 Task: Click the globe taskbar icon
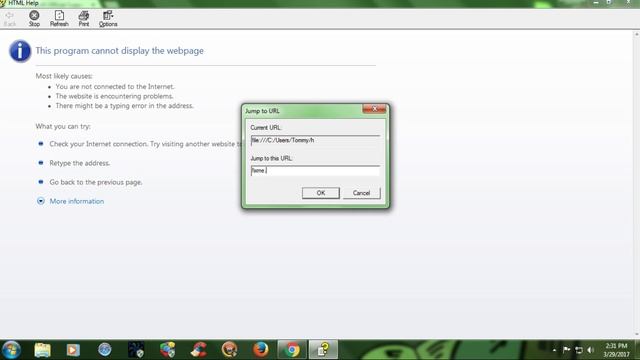click(104, 350)
